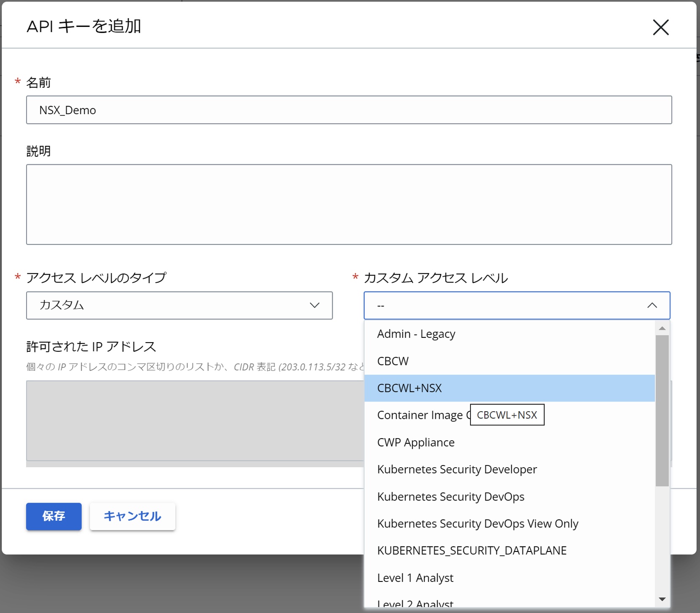Select Admin - Legacy from the list
700x613 pixels.
tap(416, 334)
